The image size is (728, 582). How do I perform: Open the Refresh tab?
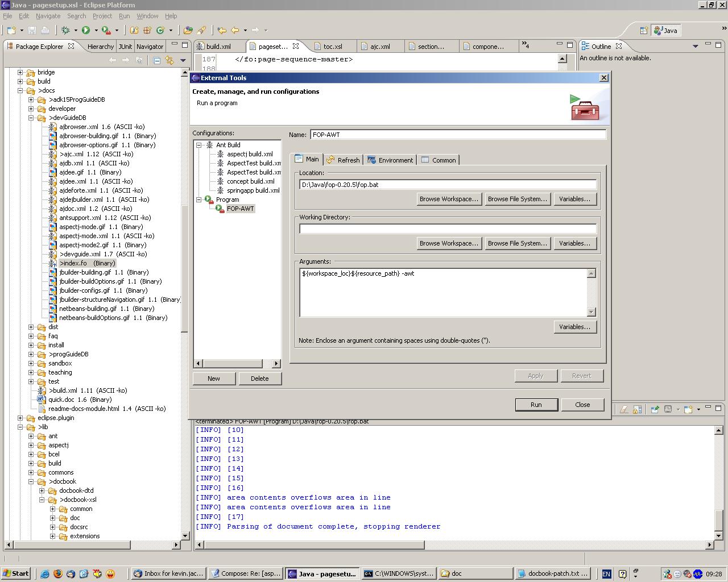coord(344,160)
